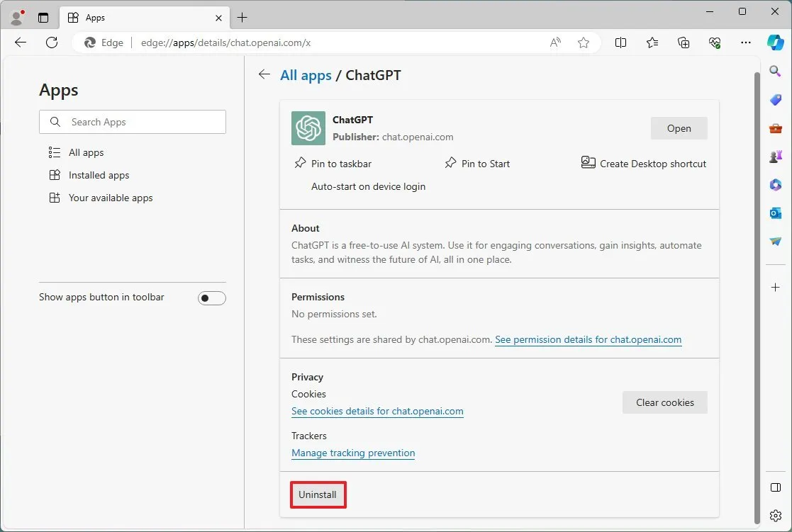Image resolution: width=792 pixels, height=532 pixels.
Task: Open Favorites list from the toolbar
Action: (652, 43)
